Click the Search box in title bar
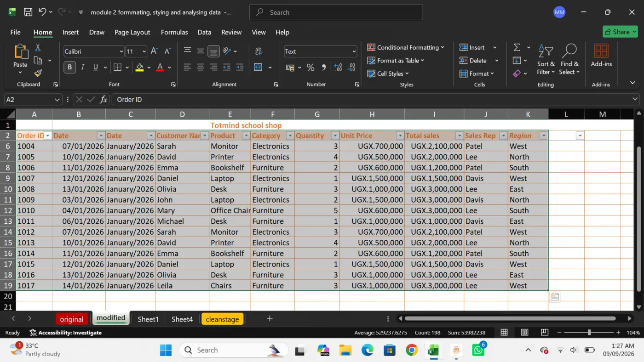Image resolution: width=644 pixels, height=362 pixels. click(x=336, y=12)
